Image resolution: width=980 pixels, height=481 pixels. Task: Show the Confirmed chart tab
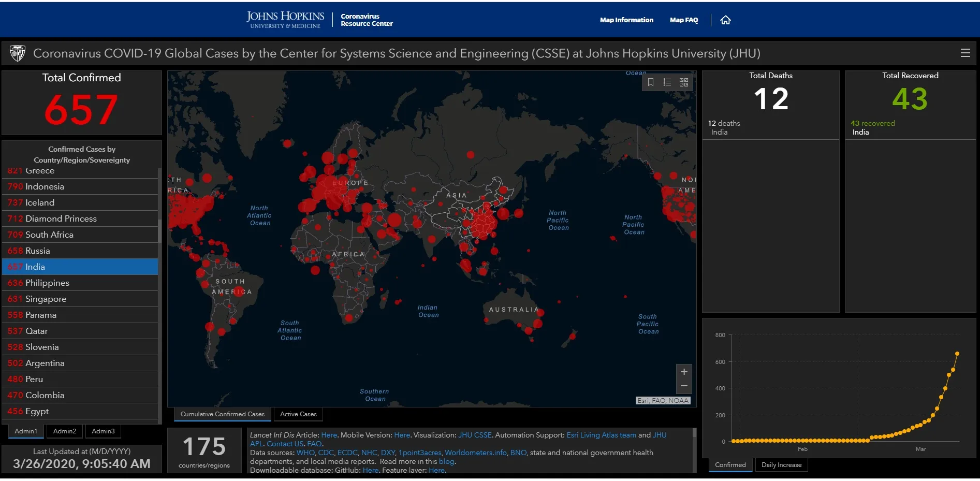[x=730, y=465]
